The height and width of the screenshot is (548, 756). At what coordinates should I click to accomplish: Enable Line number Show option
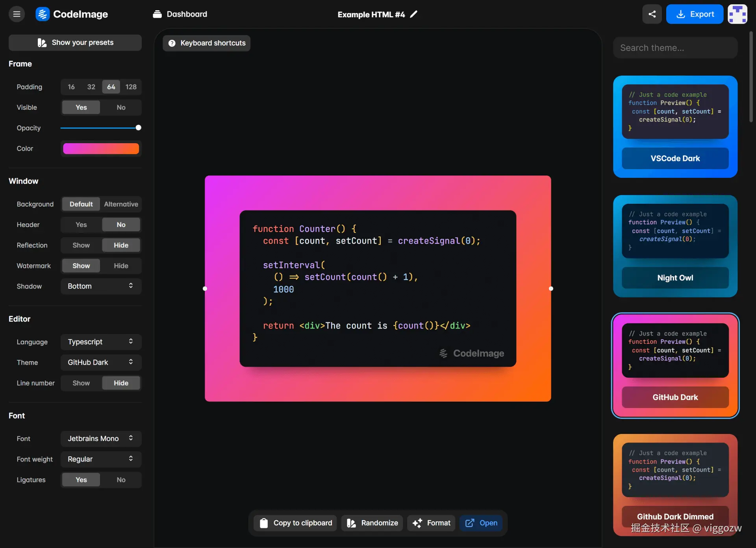pyautogui.click(x=81, y=383)
